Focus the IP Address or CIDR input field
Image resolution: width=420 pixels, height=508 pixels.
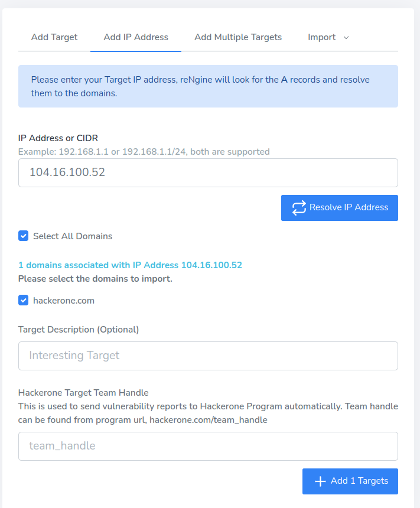pyautogui.click(x=208, y=173)
